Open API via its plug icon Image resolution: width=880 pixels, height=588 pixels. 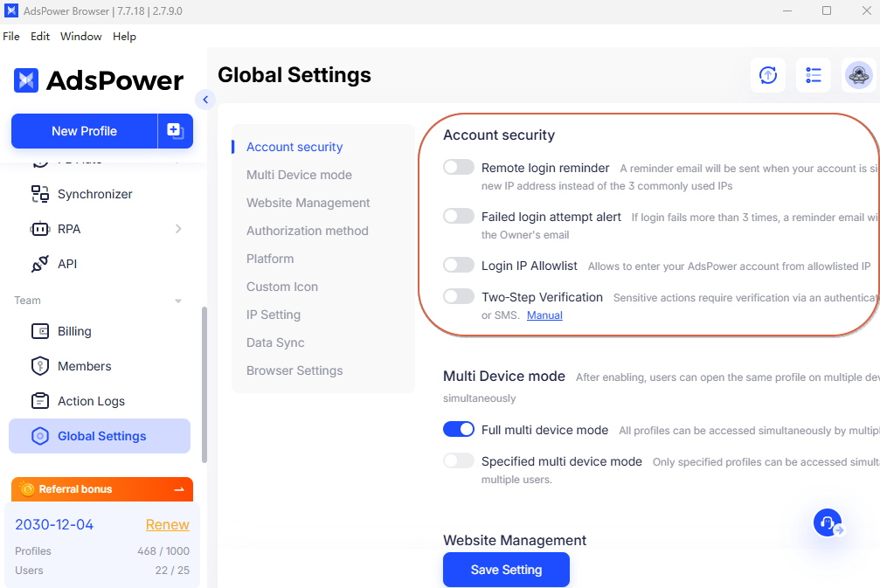pos(40,264)
